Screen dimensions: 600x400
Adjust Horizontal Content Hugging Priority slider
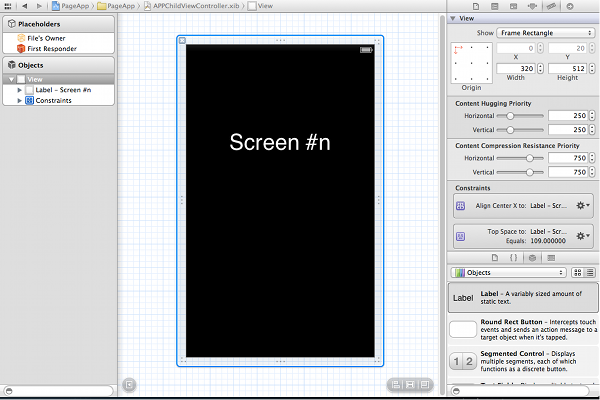(511, 116)
